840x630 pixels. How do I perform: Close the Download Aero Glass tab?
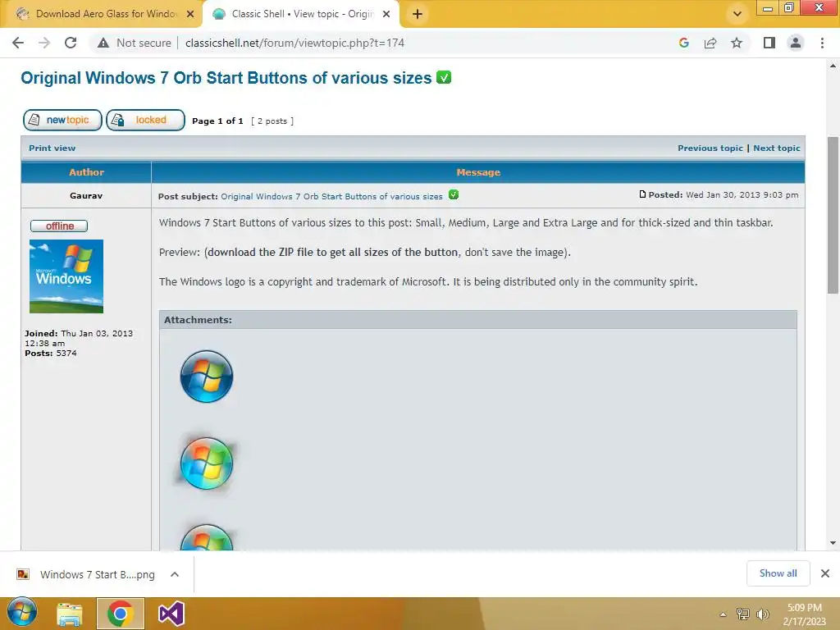[x=190, y=15]
